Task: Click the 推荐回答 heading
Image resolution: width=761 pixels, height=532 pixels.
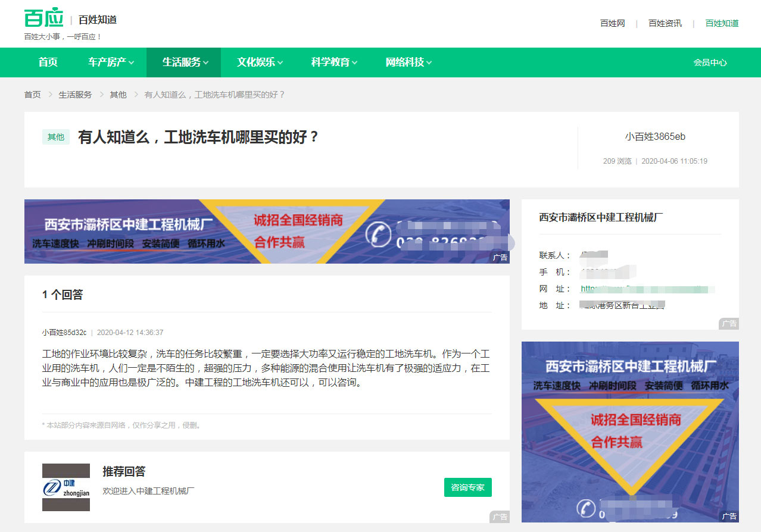Action: click(x=124, y=471)
